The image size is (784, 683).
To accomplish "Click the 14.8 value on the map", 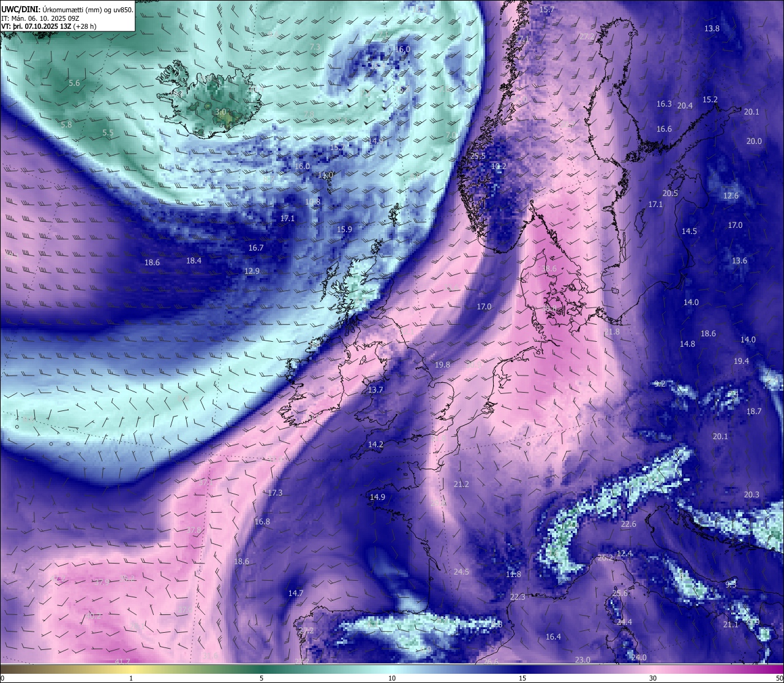I will [687, 344].
